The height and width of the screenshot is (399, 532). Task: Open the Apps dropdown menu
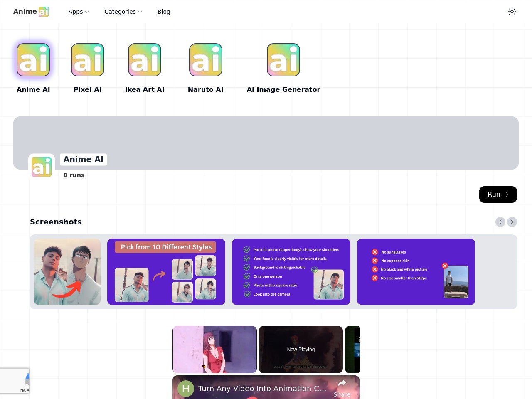78,11
